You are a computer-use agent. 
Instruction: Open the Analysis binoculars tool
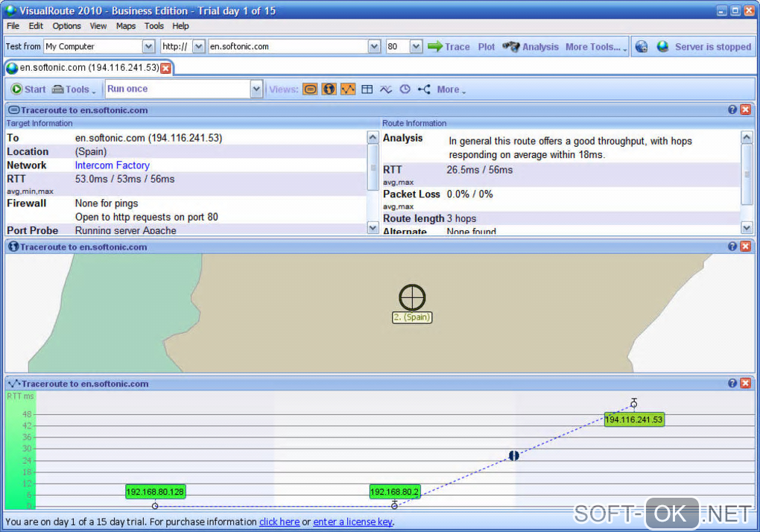click(x=531, y=46)
